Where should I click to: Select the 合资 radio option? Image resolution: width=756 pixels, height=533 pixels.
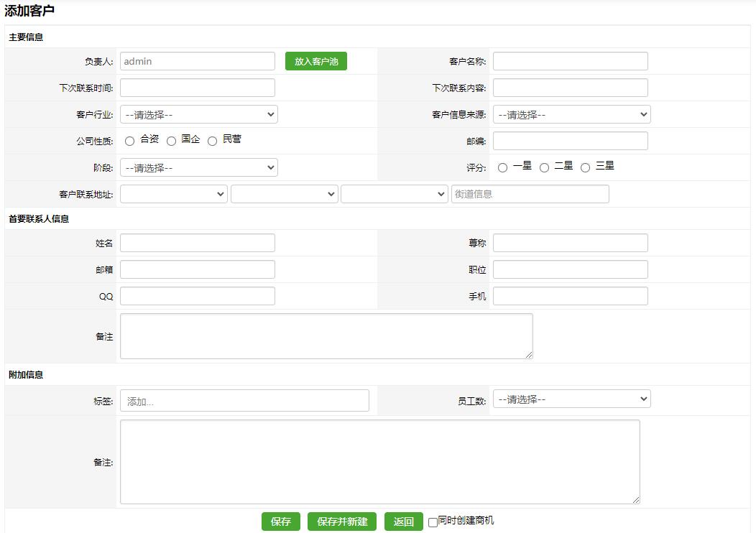[130, 142]
